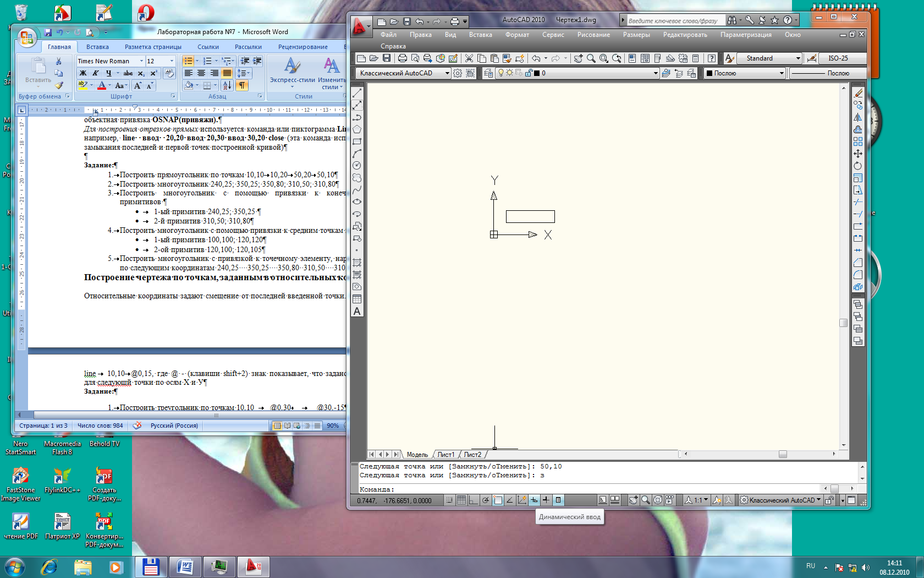Toggle Snap mode in AutoCAD status bar
Image resolution: width=924 pixels, height=578 pixels.
(x=450, y=500)
